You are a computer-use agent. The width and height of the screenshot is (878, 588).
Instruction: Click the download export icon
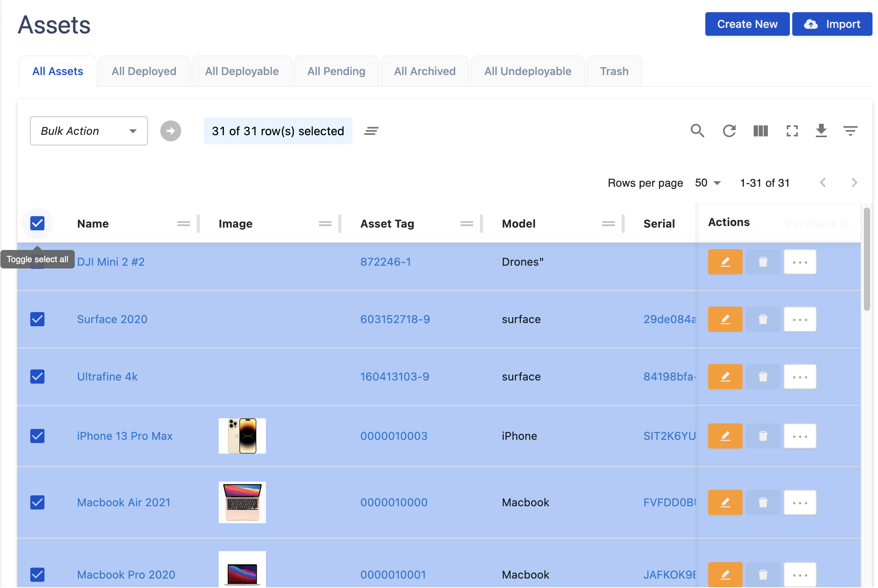pyautogui.click(x=821, y=131)
